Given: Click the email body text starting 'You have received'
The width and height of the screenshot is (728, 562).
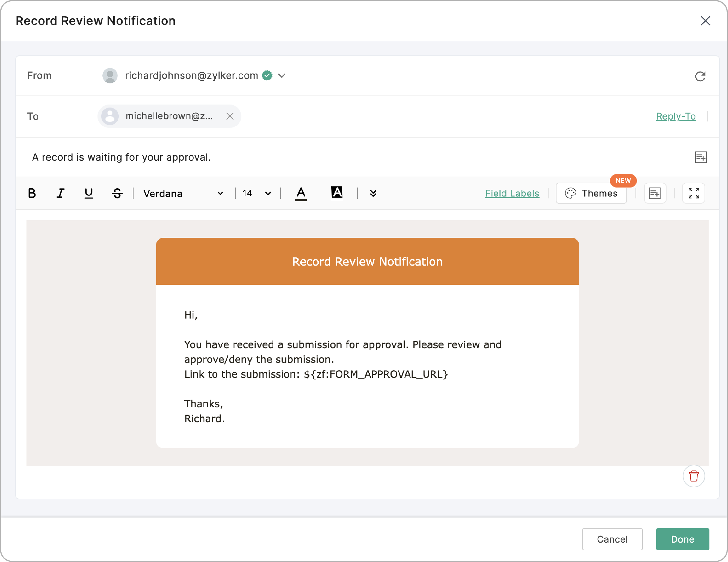Looking at the screenshot, I should tap(343, 352).
